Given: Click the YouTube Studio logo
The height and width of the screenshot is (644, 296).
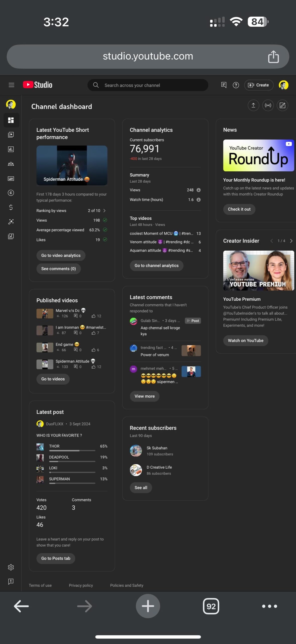Looking at the screenshot, I should coord(38,85).
